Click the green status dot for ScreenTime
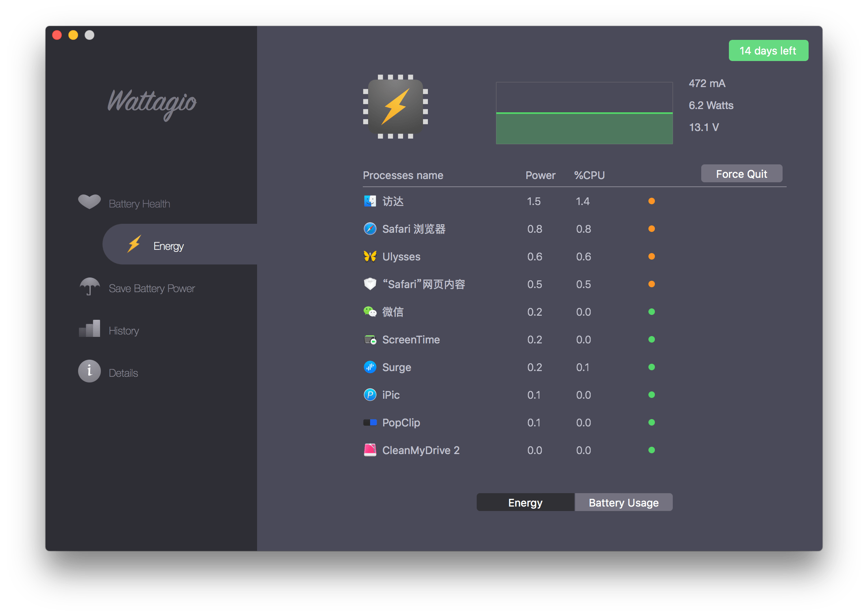The image size is (868, 616). tap(652, 339)
